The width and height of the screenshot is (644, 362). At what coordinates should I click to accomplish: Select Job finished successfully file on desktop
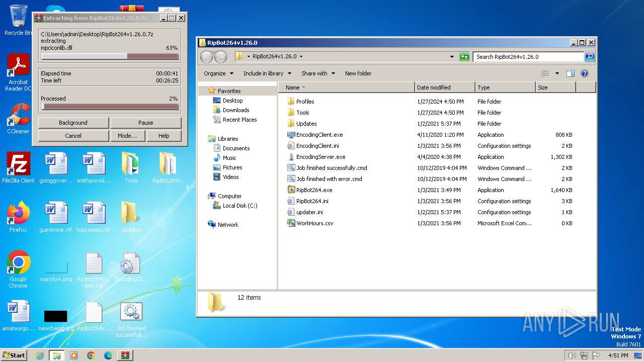point(131,320)
